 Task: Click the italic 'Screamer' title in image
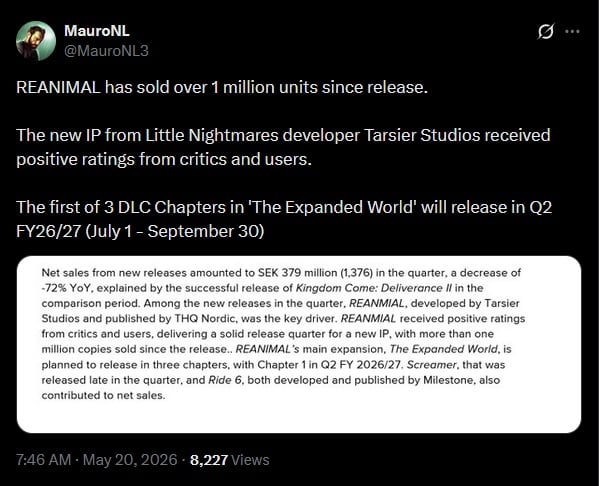pos(431,364)
